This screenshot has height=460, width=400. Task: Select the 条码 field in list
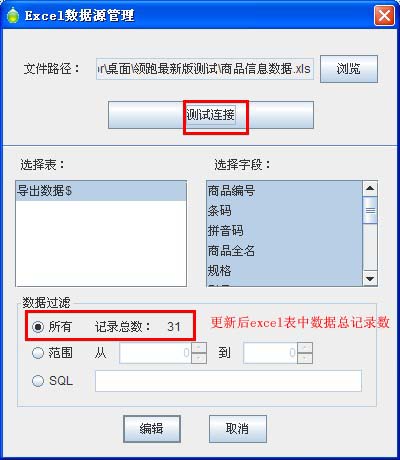pyautogui.click(x=284, y=211)
